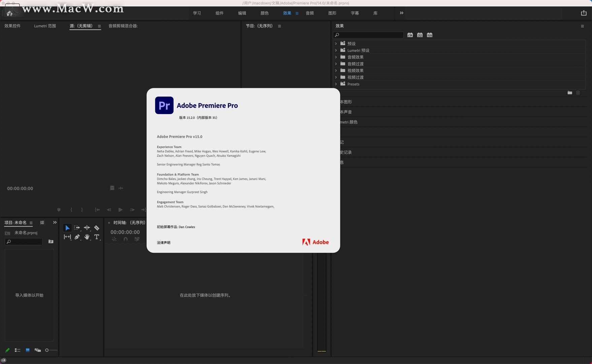This screenshot has height=364, width=592.
Task: Expand the Lumetri 预设 folder
Action: (336, 50)
